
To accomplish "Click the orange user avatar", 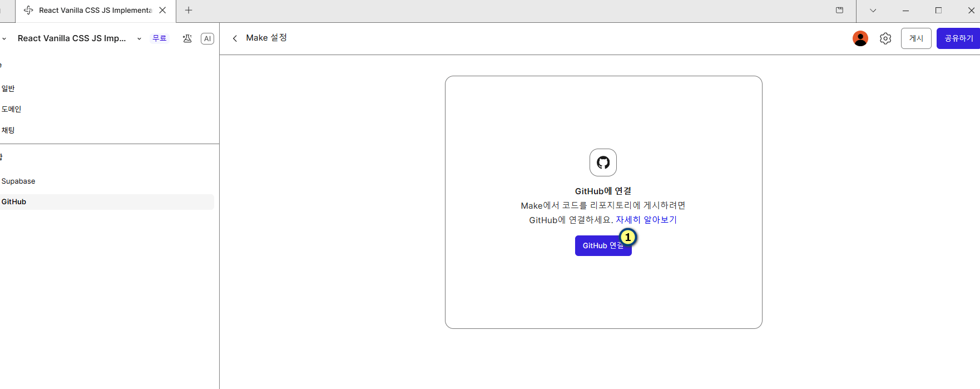I will point(860,38).
